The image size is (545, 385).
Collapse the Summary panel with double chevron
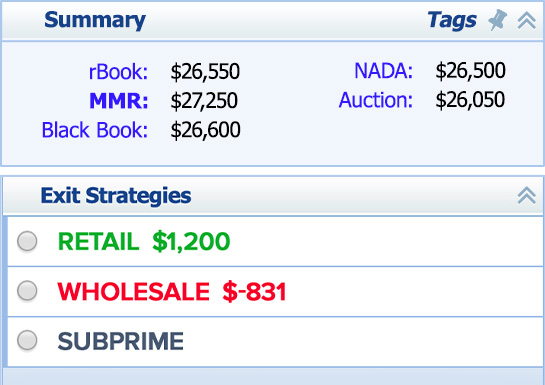click(527, 21)
